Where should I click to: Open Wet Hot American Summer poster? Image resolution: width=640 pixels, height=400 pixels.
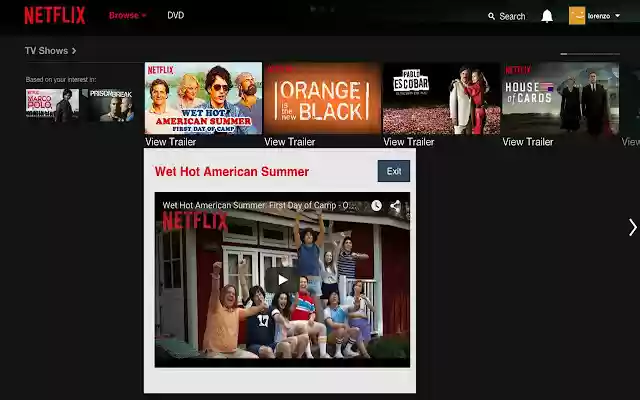(203, 98)
